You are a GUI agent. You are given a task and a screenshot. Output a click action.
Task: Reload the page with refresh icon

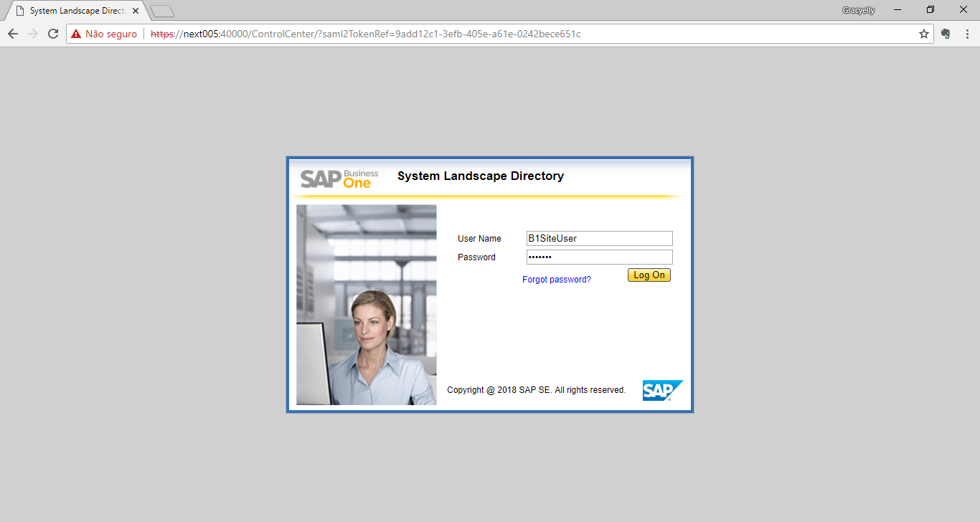(53, 34)
